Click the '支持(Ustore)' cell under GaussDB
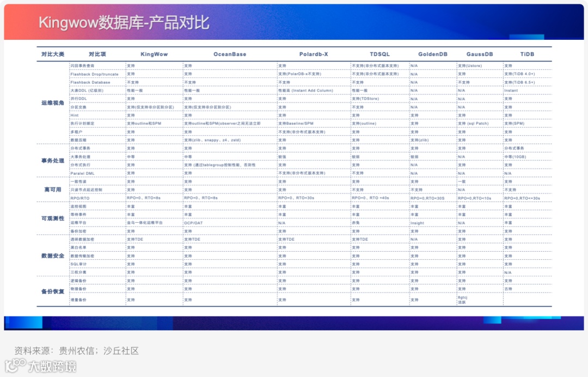Viewport: 588px width, 377px height. [x=470, y=65]
